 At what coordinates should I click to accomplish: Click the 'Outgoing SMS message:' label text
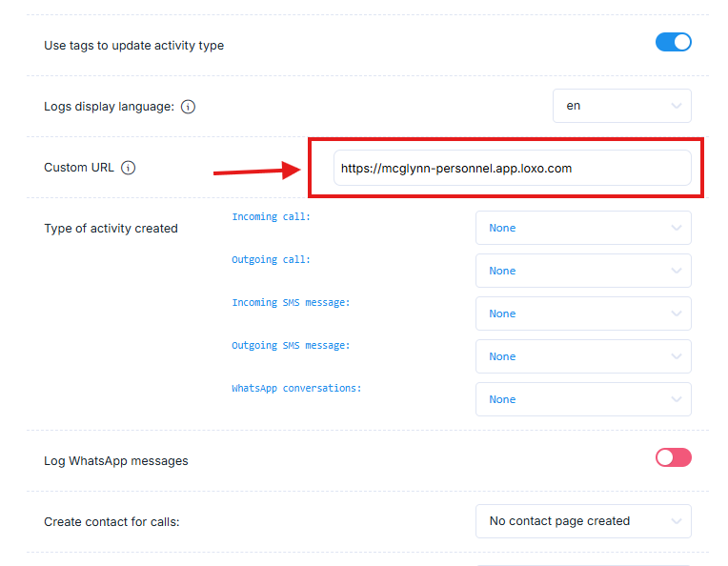click(291, 346)
